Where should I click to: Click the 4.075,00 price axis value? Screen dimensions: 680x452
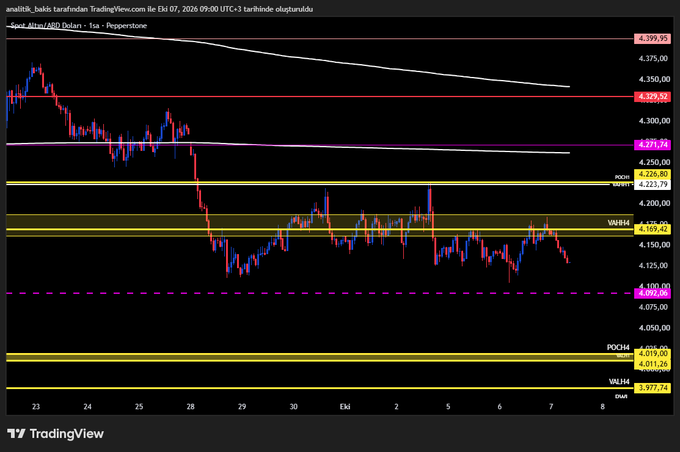[654, 307]
